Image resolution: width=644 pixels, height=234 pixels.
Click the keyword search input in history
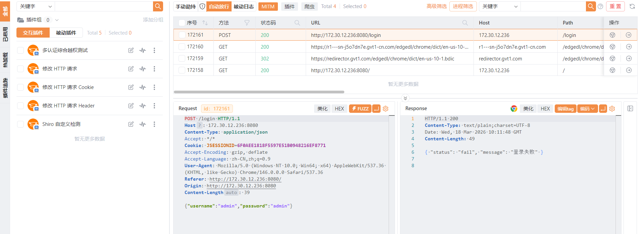[x=553, y=6]
